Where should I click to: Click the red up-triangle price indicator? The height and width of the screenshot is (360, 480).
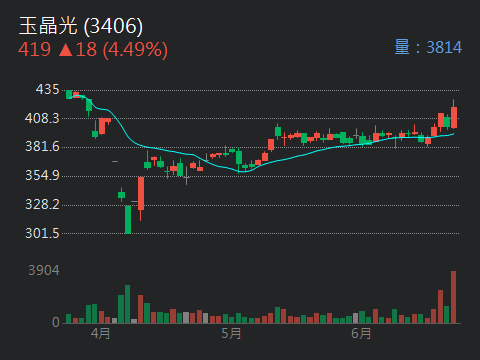coord(66,50)
